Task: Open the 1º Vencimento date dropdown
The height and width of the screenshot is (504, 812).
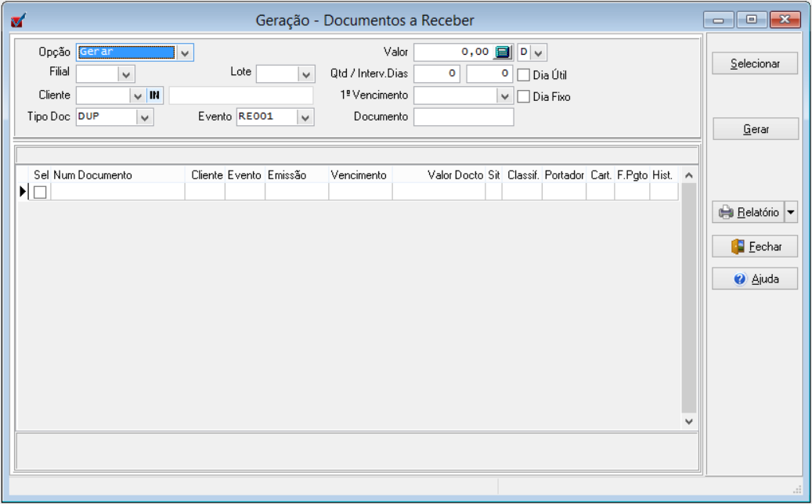Action: [505, 95]
